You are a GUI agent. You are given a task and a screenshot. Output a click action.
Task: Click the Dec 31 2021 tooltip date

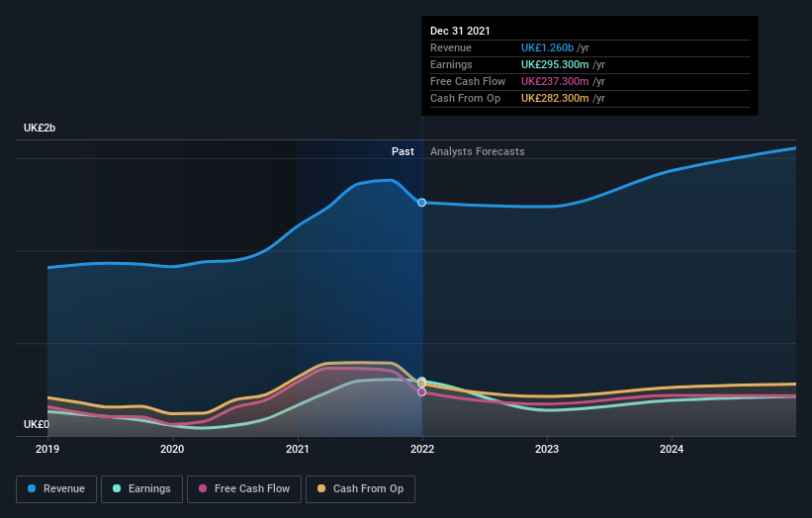coord(460,31)
